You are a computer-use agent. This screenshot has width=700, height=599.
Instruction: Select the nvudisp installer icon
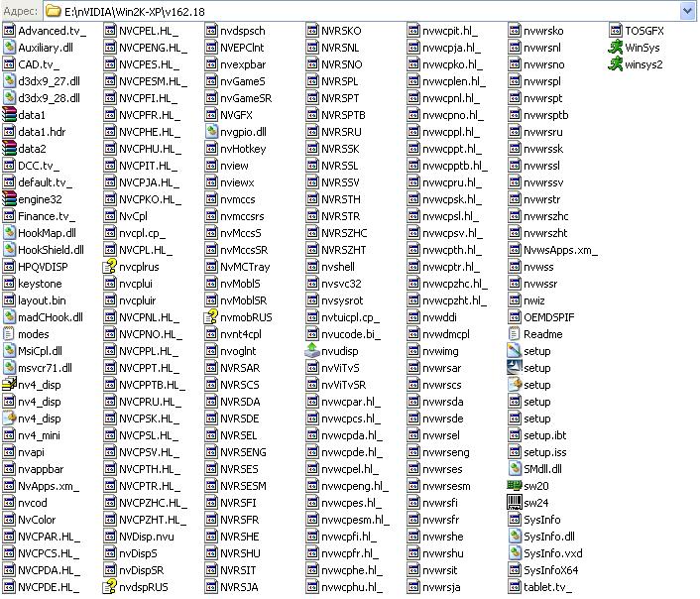coord(312,351)
